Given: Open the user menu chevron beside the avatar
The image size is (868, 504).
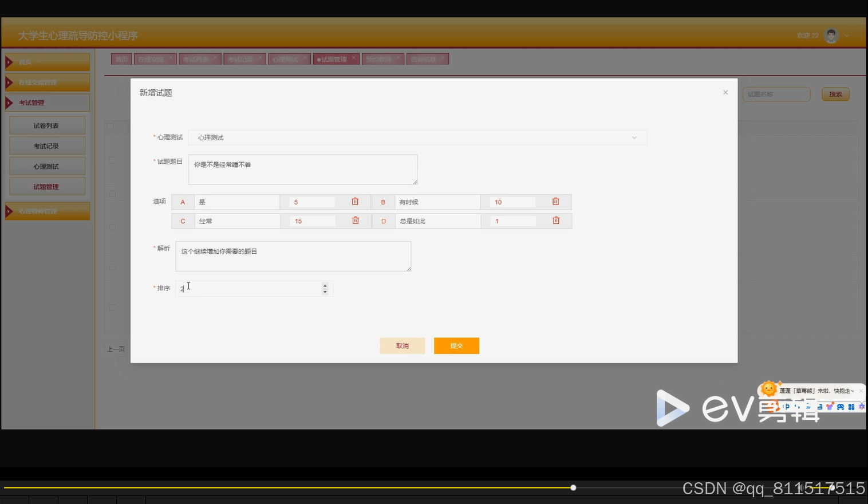Looking at the screenshot, I should tap(847, 36).
